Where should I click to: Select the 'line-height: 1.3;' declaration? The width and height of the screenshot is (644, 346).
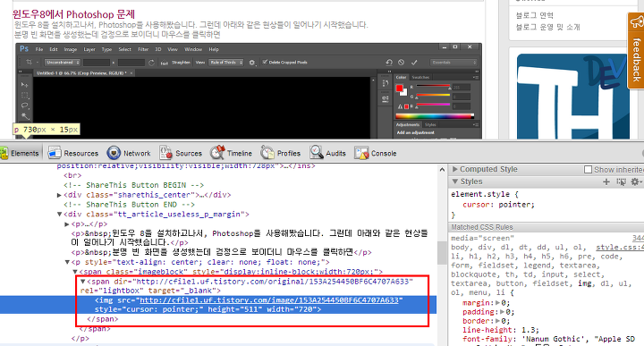(501, 330)
